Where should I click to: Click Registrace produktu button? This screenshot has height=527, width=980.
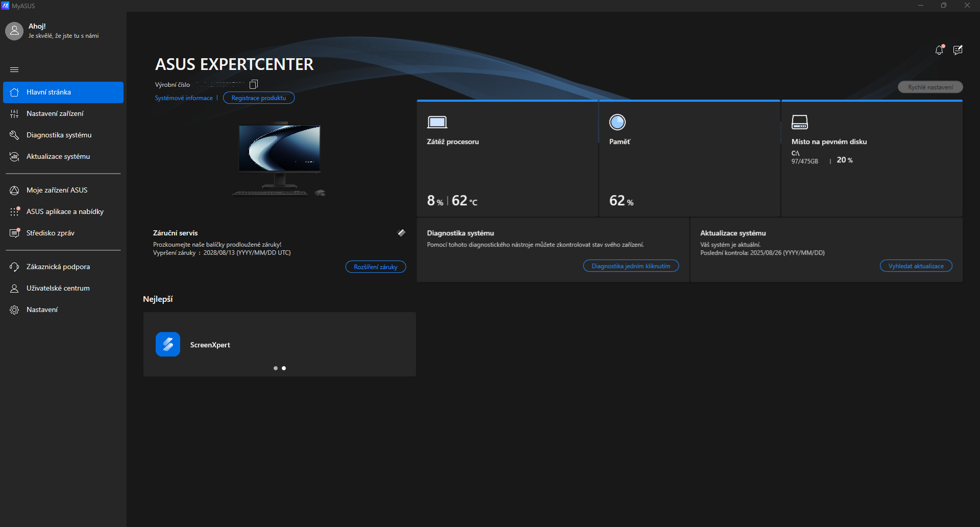258,98
